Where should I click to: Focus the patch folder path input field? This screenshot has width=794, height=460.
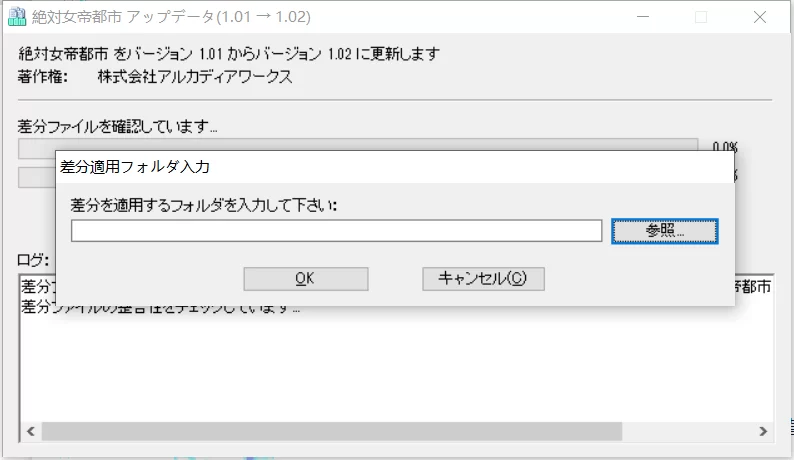click(336, 231)
